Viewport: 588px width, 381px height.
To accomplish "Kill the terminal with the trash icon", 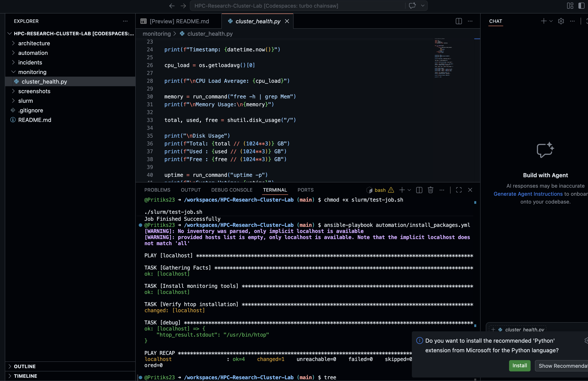I will click(x=431, y=190).
